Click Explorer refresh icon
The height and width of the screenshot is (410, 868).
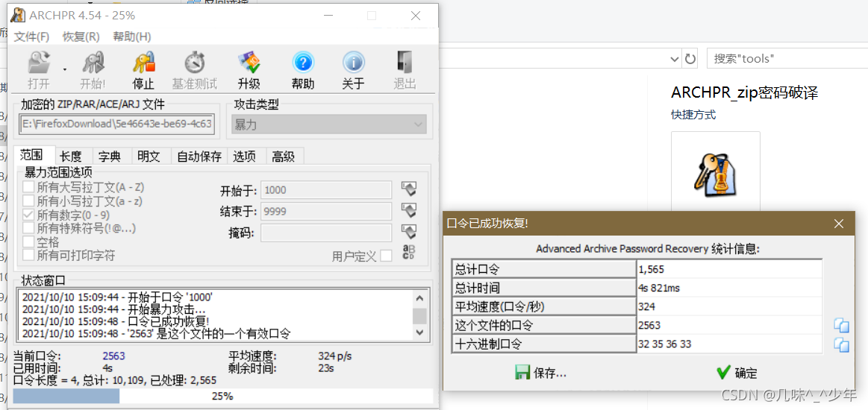pos(690,59)
